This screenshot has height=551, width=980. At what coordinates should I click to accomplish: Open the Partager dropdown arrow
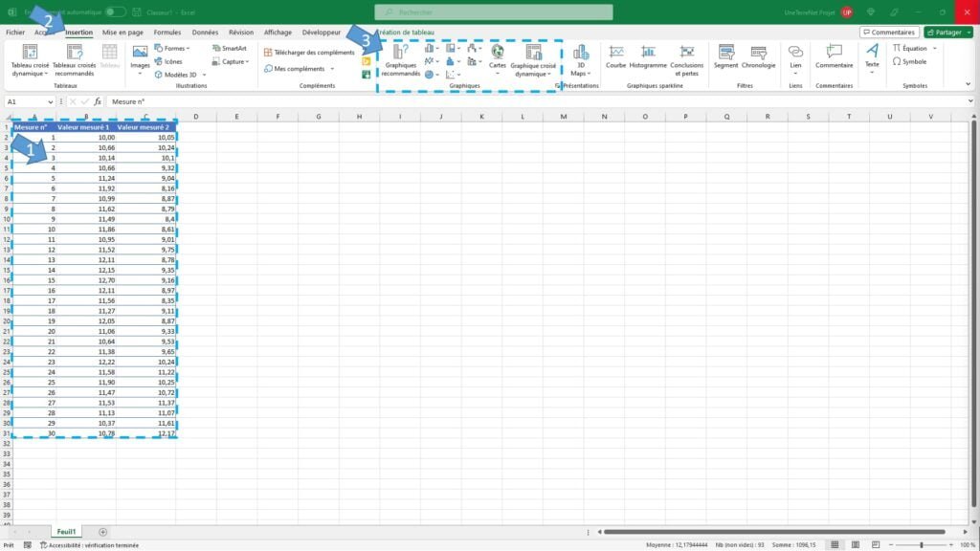coord(969,32)
